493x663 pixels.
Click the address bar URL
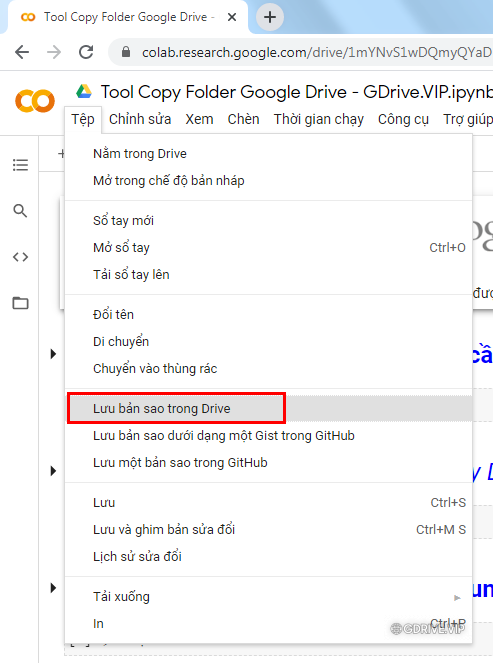click(x=317, y=52)
